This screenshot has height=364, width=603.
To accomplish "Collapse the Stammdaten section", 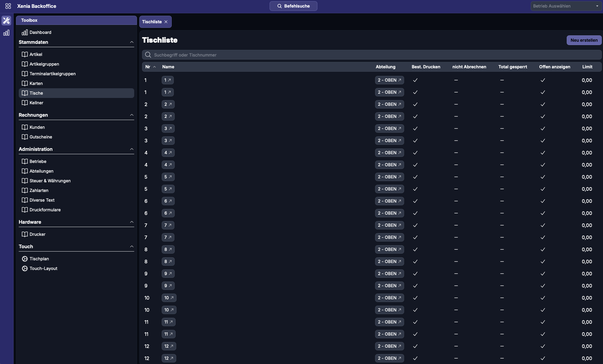I will pos(132,42).
